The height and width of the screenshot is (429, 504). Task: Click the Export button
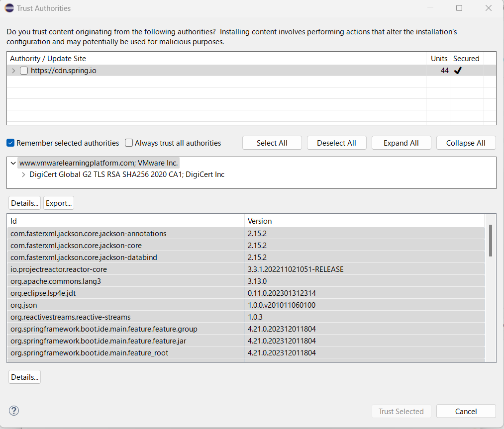coord(58,203)
